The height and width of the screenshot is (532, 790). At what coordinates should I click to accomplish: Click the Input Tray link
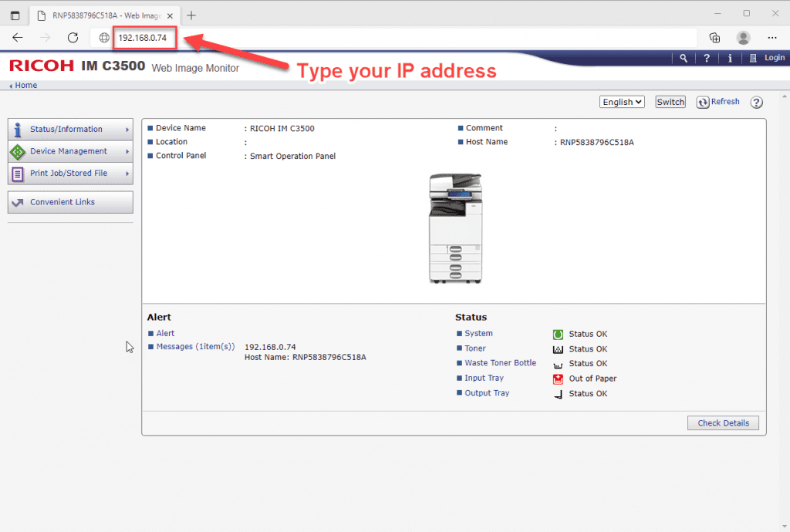484,378
